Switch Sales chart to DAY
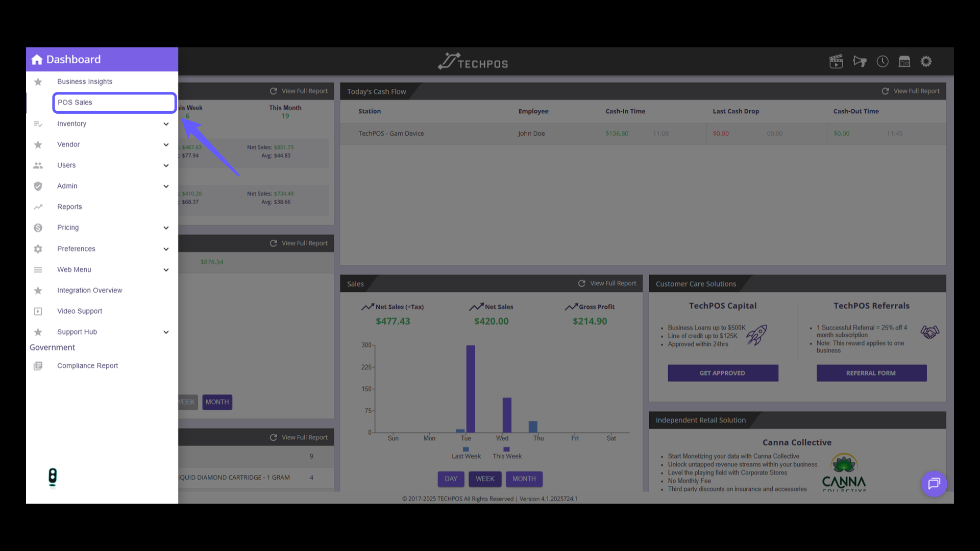980x551 pixels. (x=451, y=479)
